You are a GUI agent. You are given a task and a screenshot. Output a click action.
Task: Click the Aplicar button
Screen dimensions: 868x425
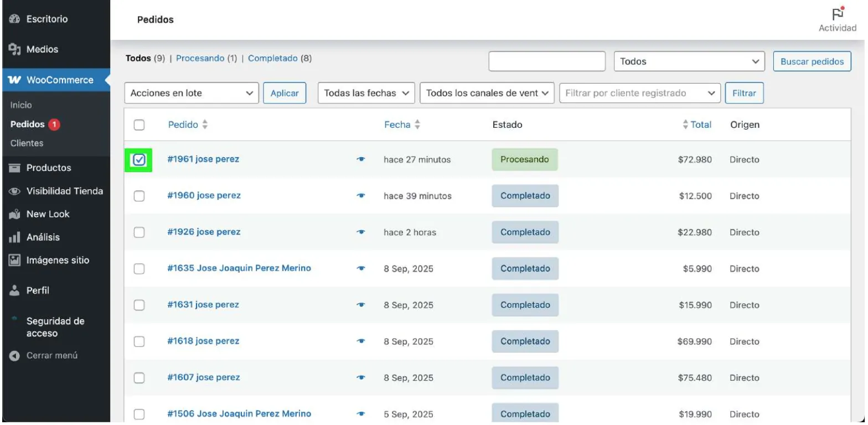pos(285,94)
